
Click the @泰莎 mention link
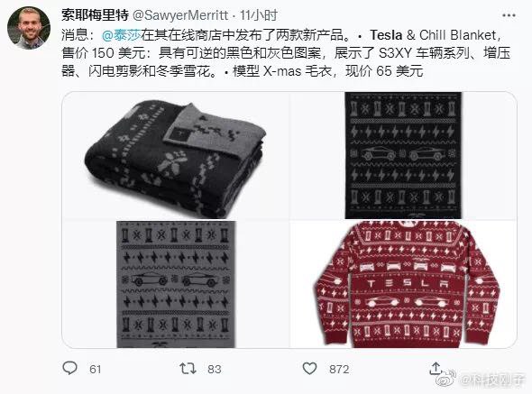point(122,35)
